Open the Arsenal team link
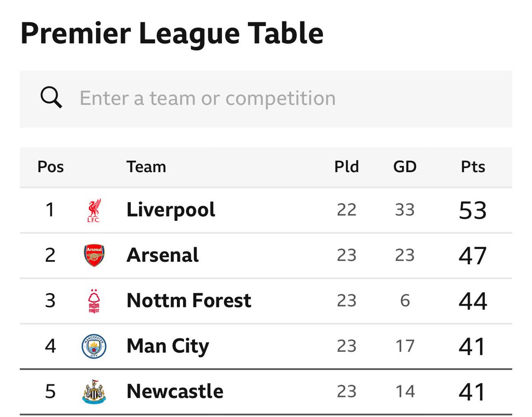Viewport: 532px width, 417px height. [x=163, y=256]
